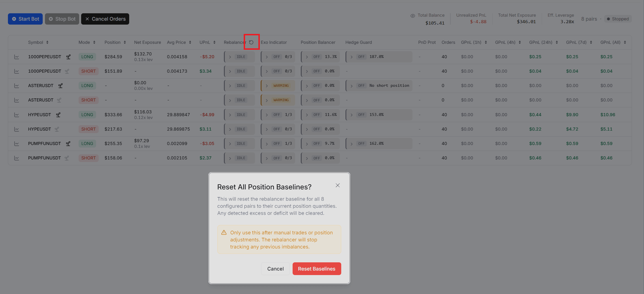Image resolution: width=644 pixels, height=294 pixels.
Task: Click sprout icon beside 1000PEPEUSDT SHORT
Action: (x=67, y=71)
